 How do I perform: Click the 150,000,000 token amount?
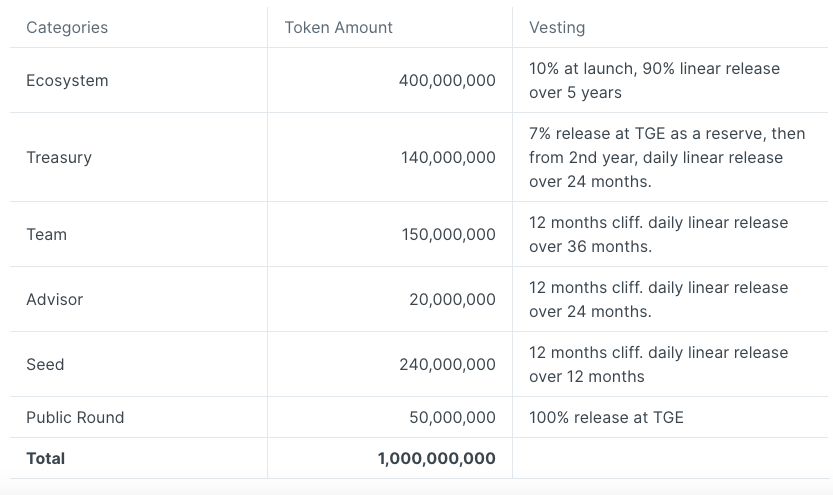tap(448, 235)
